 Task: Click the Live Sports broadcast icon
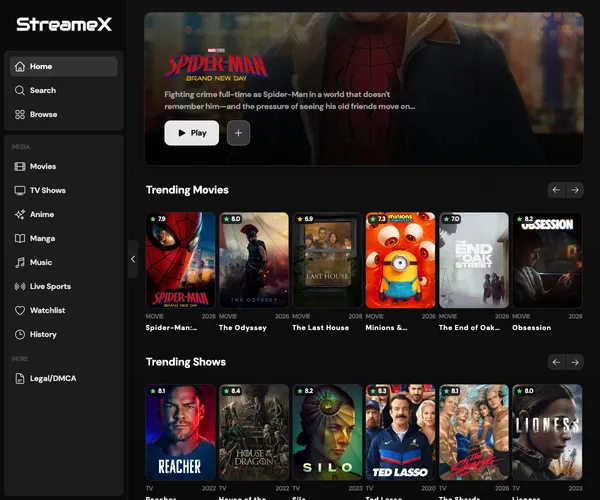click(20, 287)
